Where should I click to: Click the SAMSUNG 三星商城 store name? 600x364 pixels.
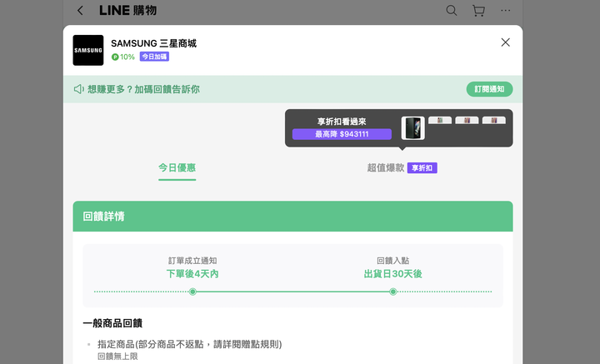(153, 43)
